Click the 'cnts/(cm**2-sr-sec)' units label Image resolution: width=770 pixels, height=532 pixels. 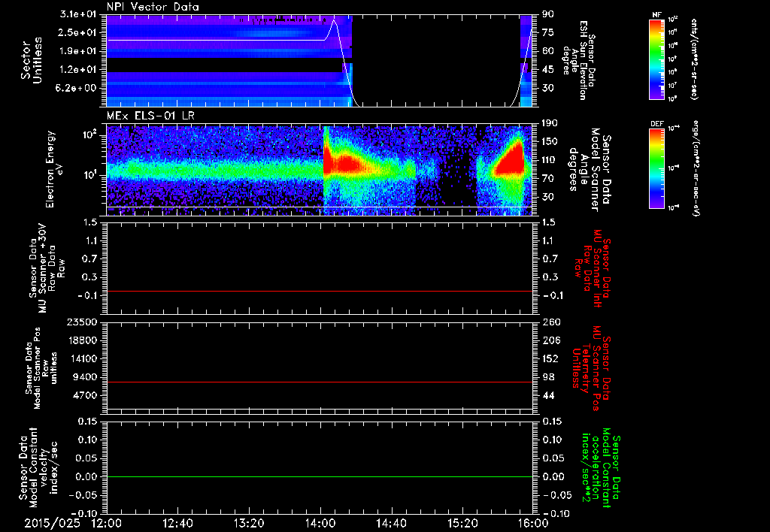click(x=694, y=59)
